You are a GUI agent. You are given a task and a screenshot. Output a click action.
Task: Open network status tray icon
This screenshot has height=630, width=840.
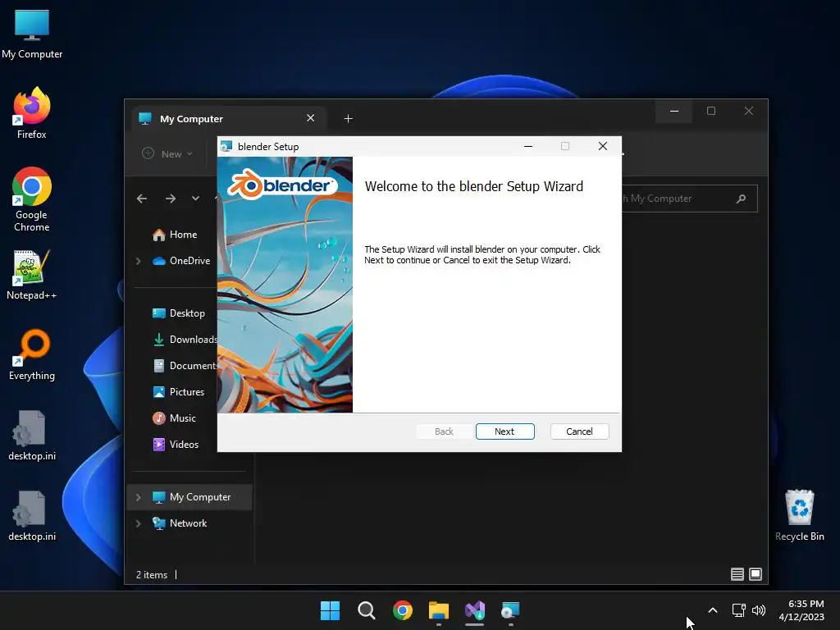click(739, 610)
